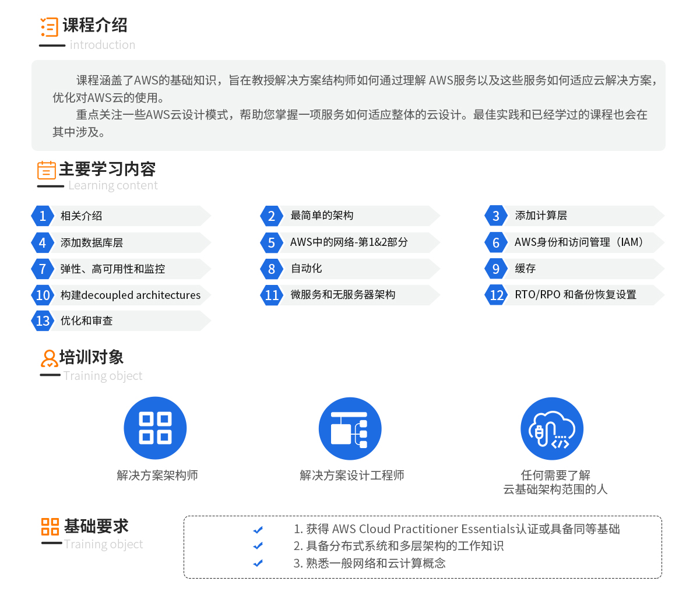Select AWS身份和访问管理（IAM）topic

tap(574, 242)
